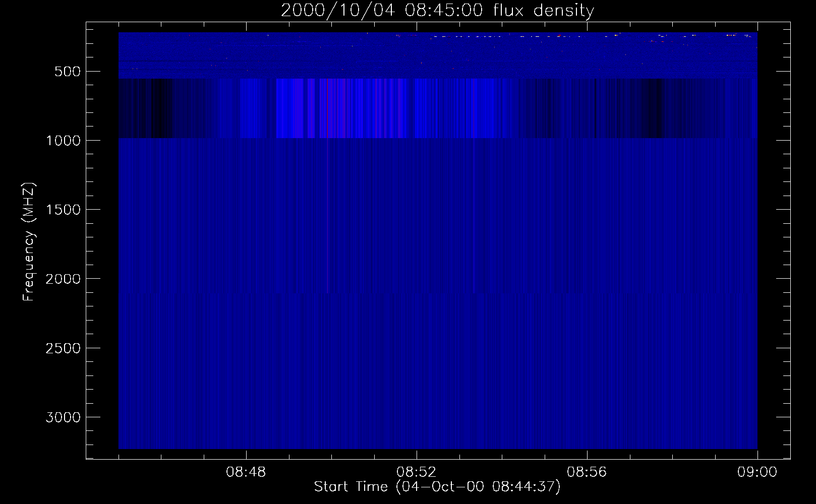Select the 2000 frequency tick label
Screen dimensions: 816x504
click(x=63, y=279)
